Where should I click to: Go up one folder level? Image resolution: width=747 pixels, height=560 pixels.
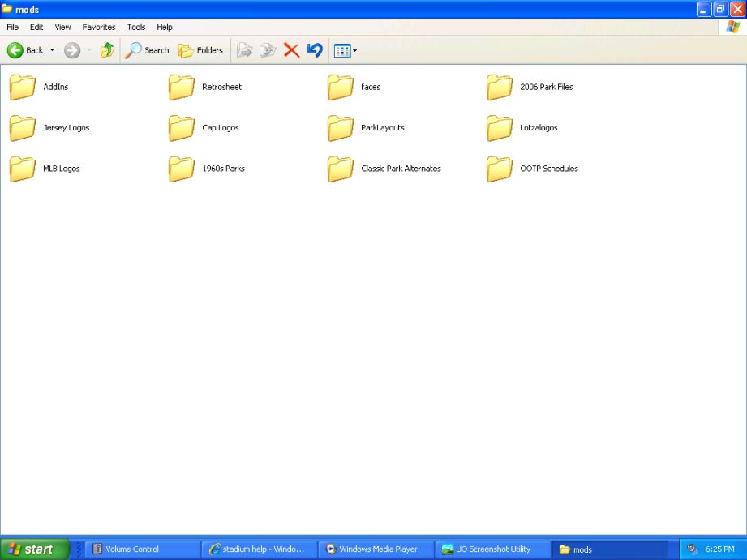(107, 50)
